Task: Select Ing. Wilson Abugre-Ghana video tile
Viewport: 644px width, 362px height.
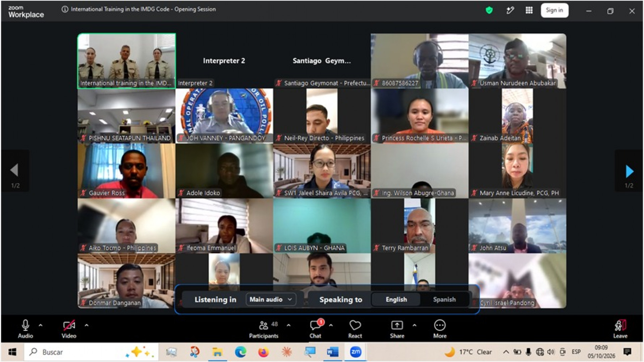Action: (420, 171)
